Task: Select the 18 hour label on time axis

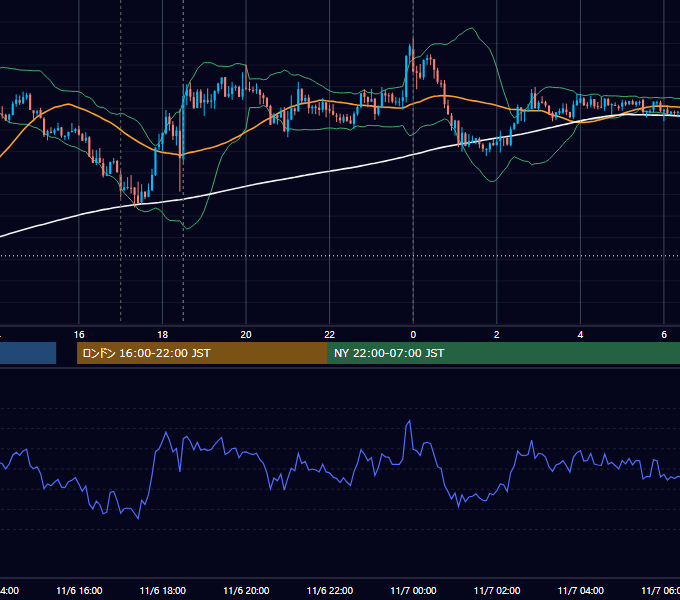Action: coord(163,335)
